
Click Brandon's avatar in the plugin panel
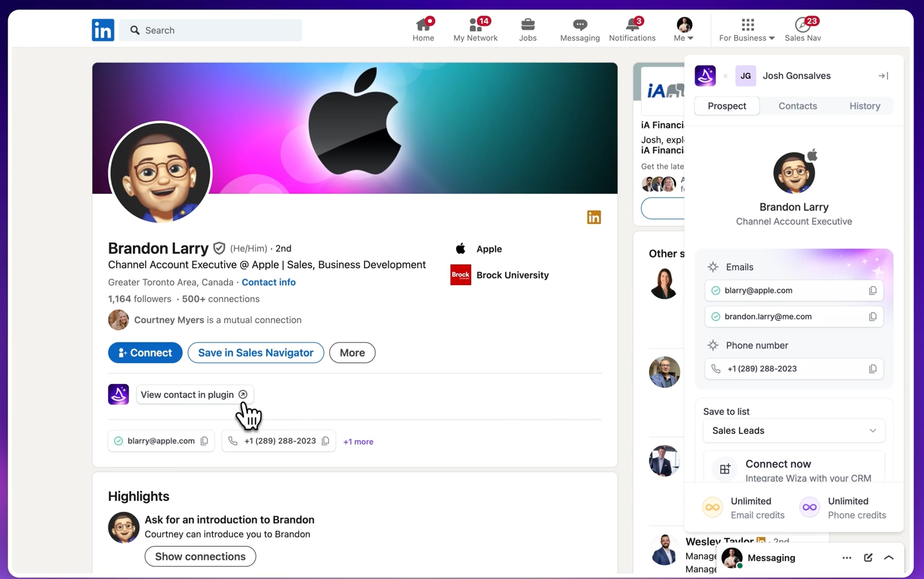tap(794, 173)
